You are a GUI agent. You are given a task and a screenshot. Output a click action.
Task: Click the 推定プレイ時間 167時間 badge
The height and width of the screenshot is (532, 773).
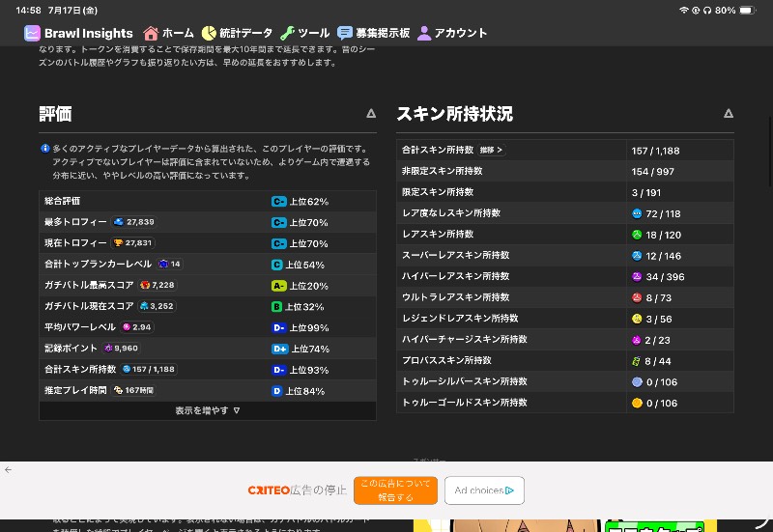pyautogui.click(x=133, y=390)
